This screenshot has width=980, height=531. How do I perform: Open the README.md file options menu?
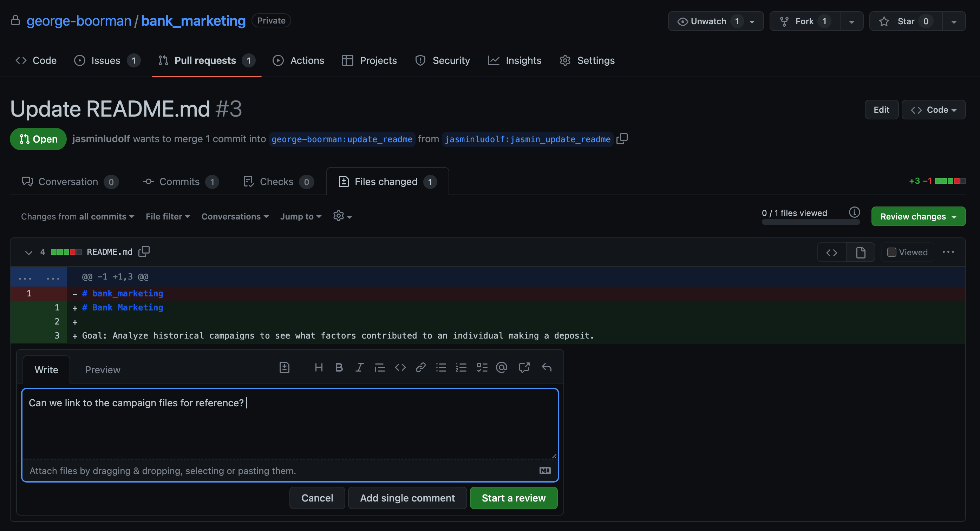point(948,252)
